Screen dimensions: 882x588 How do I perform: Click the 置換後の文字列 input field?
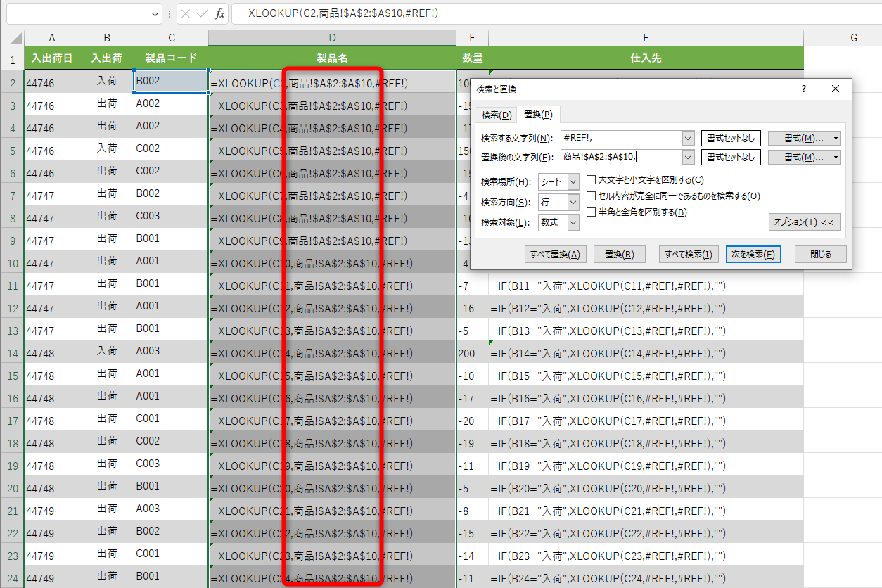[621, 158]
